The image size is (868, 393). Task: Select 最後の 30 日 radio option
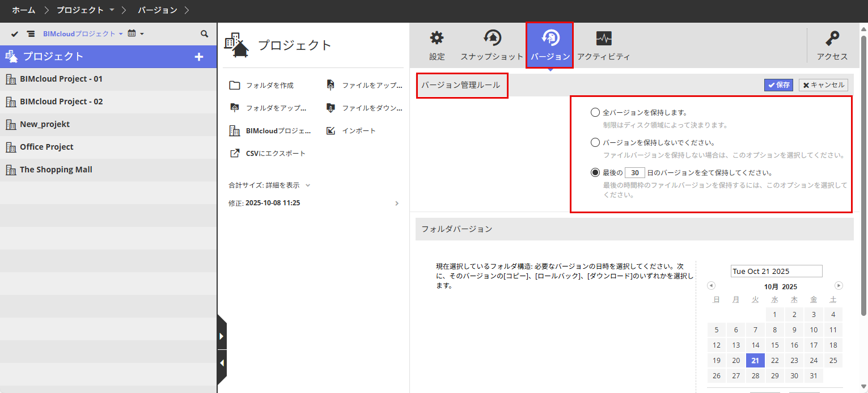(x=595, y=172)
